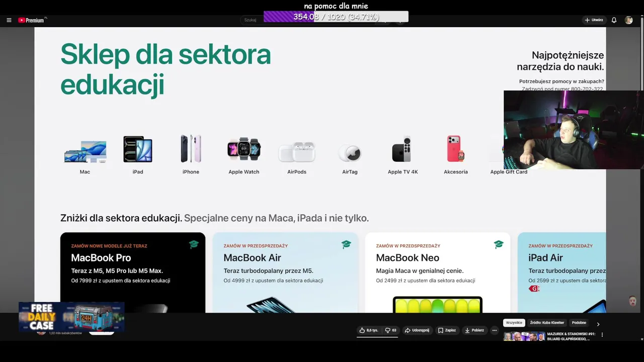Like the video with thumbs up
The image size is (644, 362).
click(369, 330)
